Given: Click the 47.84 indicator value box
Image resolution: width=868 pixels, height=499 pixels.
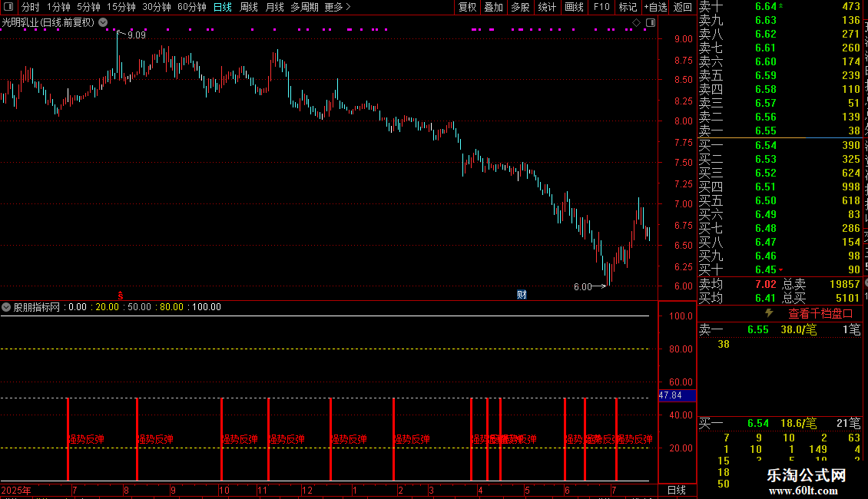Looking at the screenshot, I should coord(677,395).
